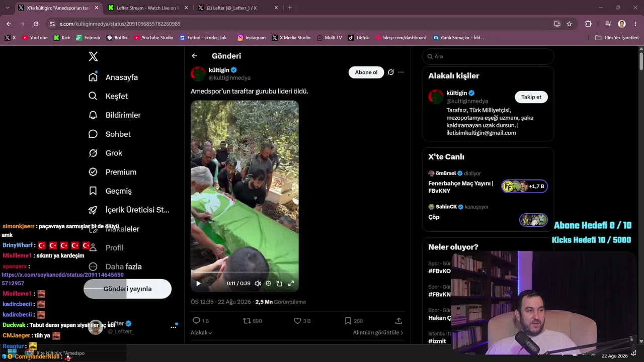Click the Gönderi yayınla post button

tap(127, 289)
